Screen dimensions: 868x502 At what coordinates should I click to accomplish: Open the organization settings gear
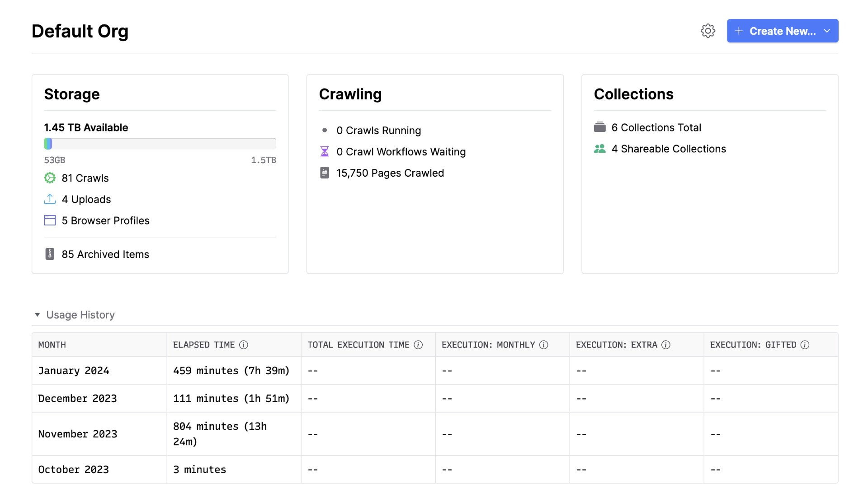coord(708,31)
